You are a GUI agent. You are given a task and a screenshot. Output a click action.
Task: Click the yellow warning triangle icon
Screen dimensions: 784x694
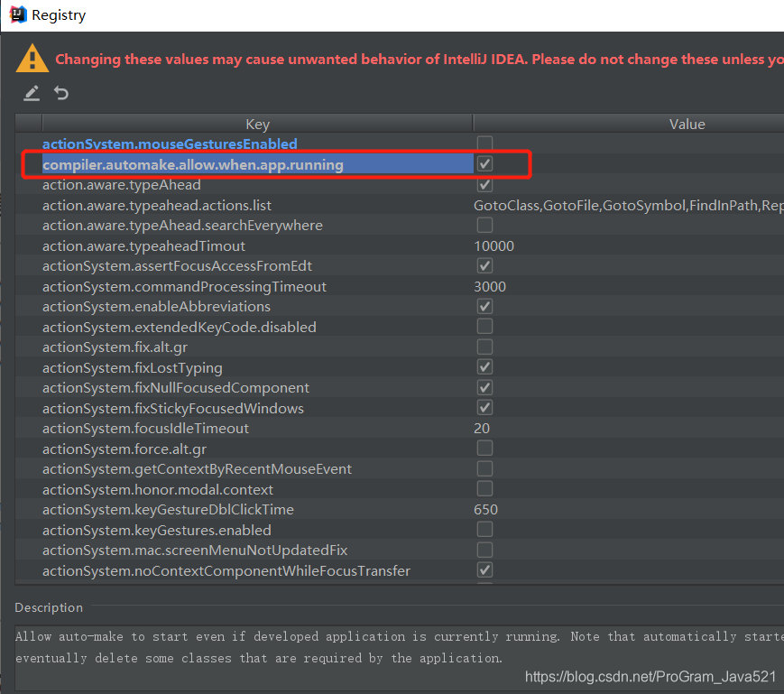[x=32, y=59]
